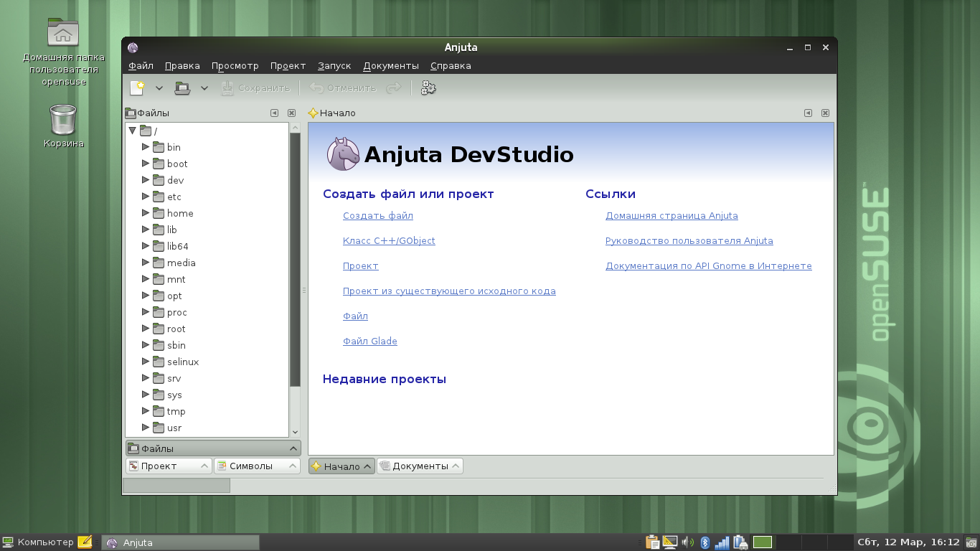Click the gears build icon in toolbar
The image size is (980, 551).
(428, 88)
